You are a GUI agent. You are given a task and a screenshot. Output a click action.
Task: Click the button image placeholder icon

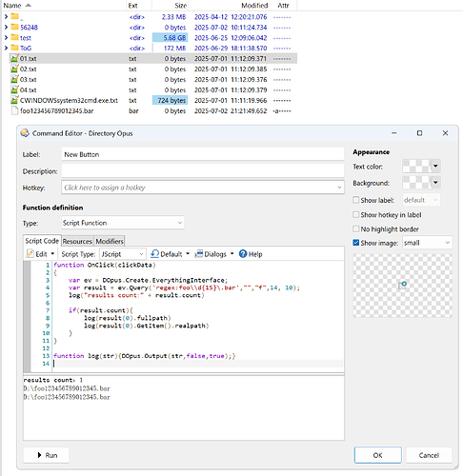click(x=402, y=286)
